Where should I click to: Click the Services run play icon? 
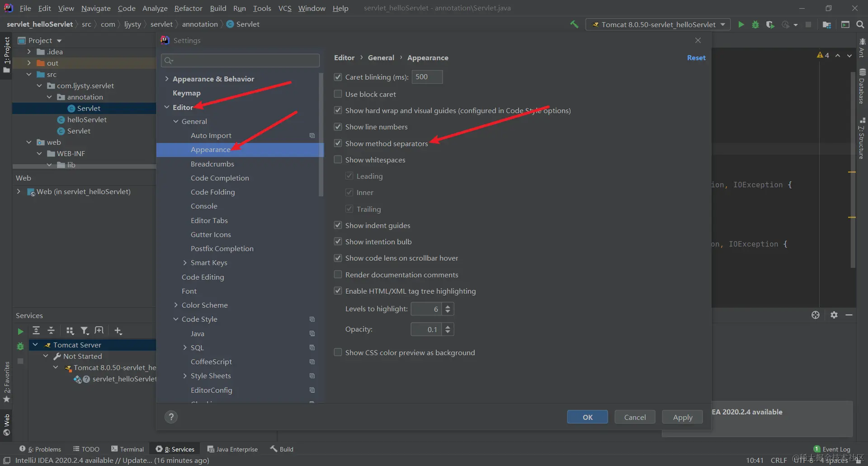20,331
